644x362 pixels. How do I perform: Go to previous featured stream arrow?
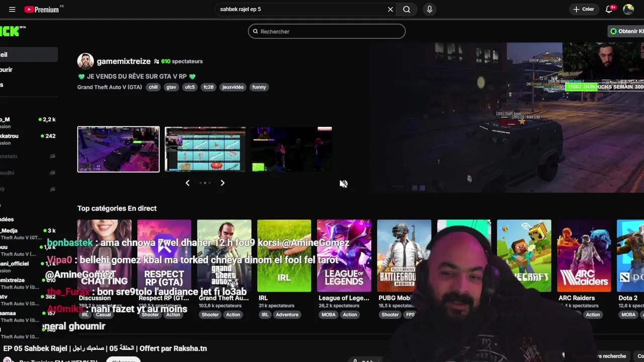tap(187, 183)
